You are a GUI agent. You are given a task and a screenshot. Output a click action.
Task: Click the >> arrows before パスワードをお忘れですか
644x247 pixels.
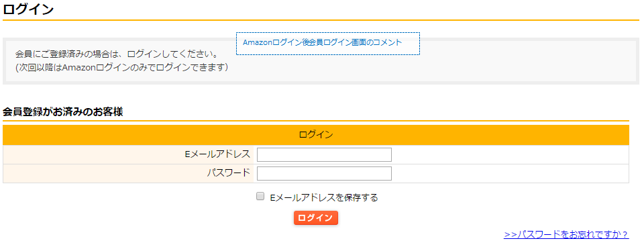[x=510, y=235]
